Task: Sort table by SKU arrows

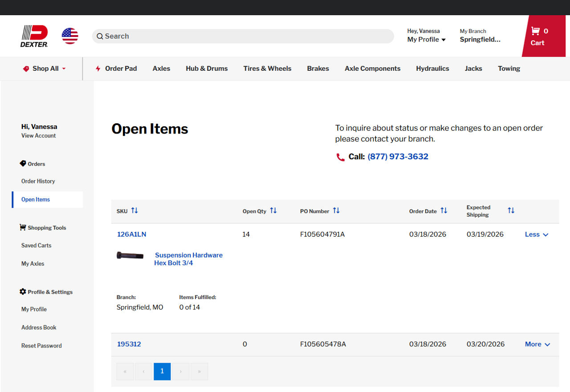Action: click(x=134, y=210)
